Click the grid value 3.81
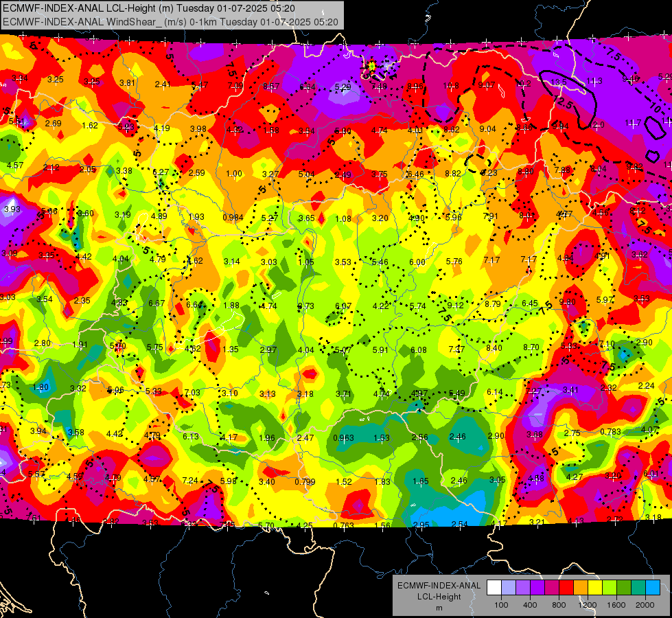The width and height of the screenshot is (672, 618). [127, 83]
